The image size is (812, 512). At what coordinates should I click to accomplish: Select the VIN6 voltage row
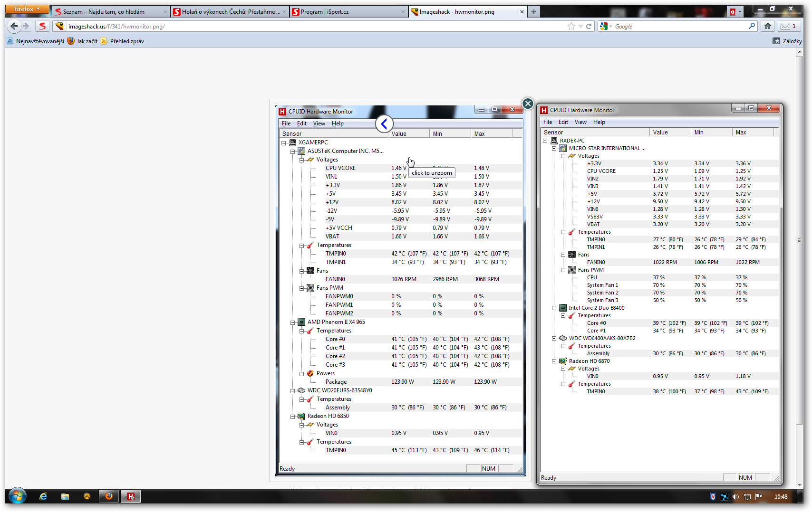(x=660, y=209)
